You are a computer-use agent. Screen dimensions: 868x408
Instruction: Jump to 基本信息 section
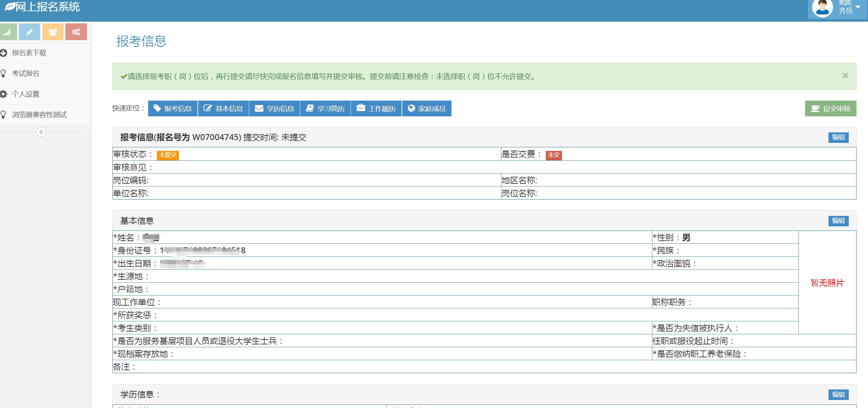tap(224, 109)
